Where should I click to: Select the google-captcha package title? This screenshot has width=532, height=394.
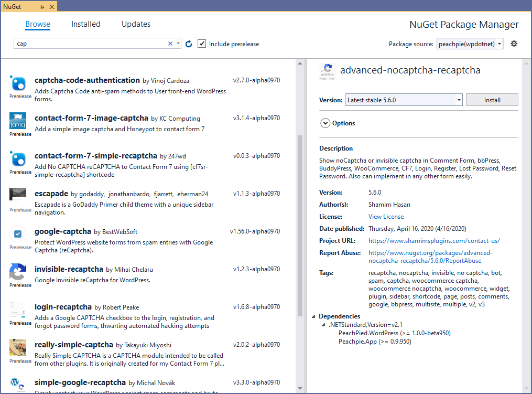(63, 231)
